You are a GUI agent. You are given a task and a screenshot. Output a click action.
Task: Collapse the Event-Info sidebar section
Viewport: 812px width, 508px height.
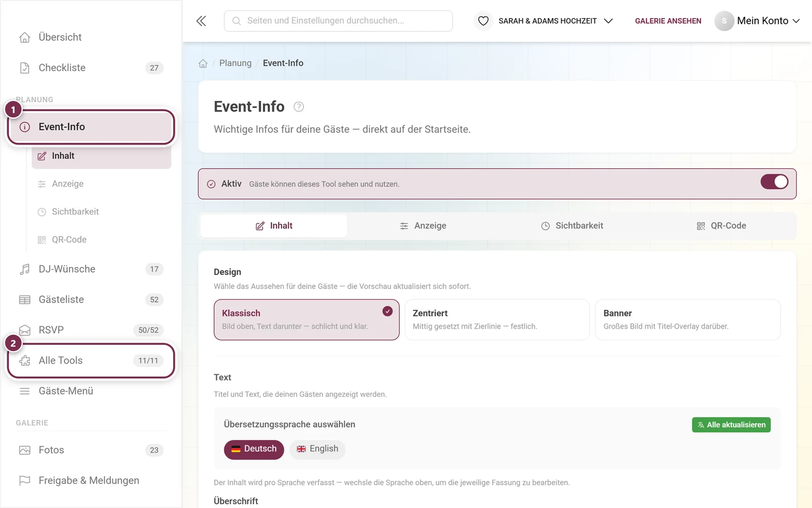[91, 127]
